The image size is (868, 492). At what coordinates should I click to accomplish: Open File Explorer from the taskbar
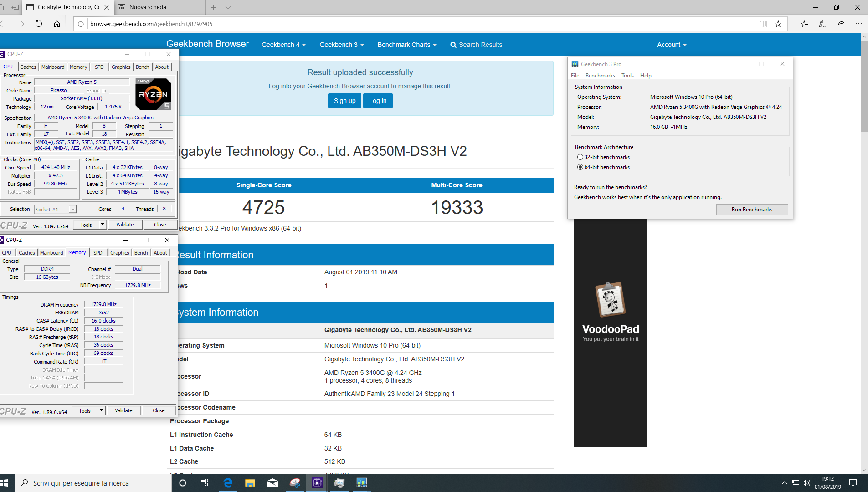[x=250, y=483]
